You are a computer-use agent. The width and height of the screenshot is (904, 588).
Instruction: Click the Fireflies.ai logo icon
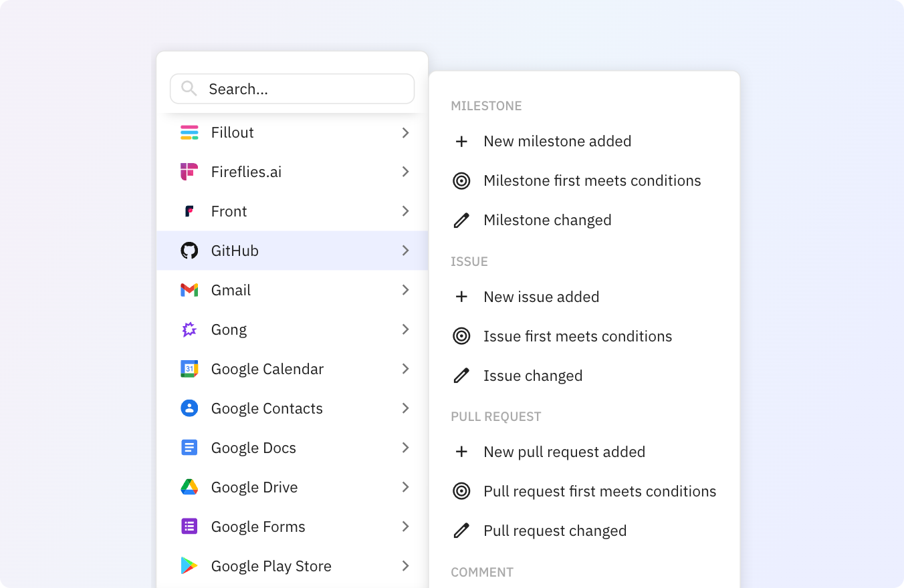tap(189, 172)
